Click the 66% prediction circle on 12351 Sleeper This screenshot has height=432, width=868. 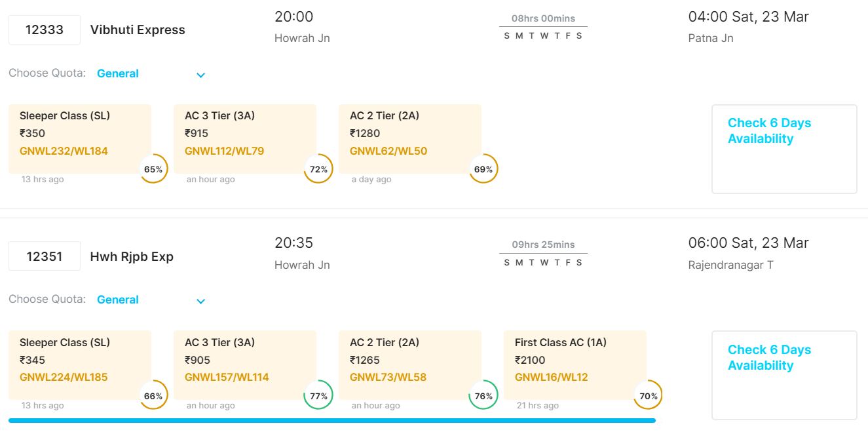point(153,396)
